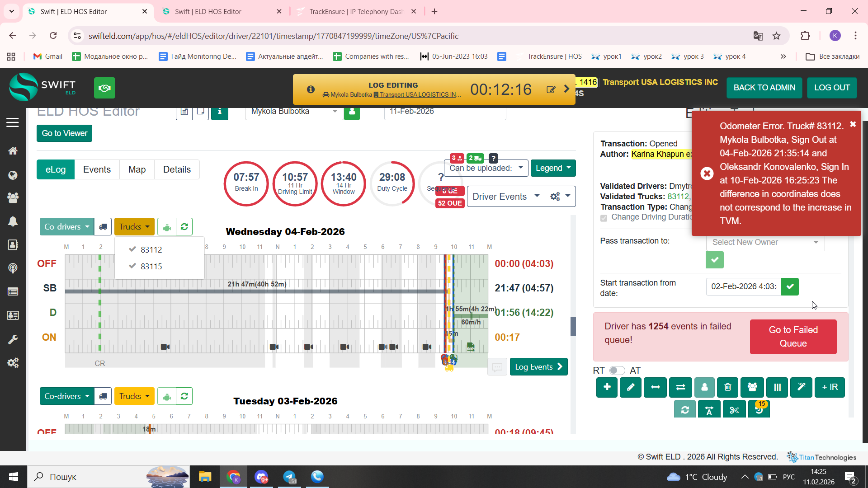This screenshot has width=868, height=488.
Task: Click the Go to Failed Queue button
Action: (x=793, y=337)
